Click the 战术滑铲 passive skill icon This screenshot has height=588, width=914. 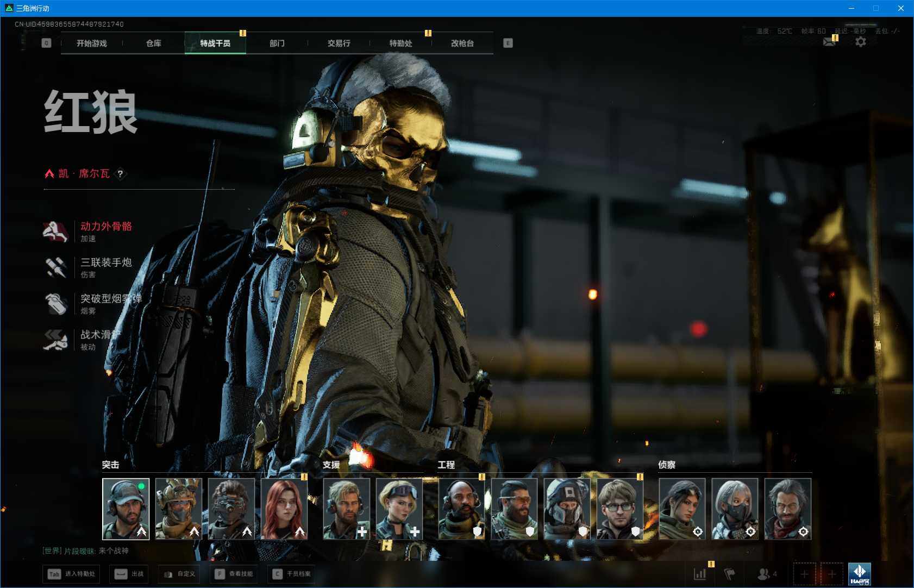pyautogui.click(x=55, y=340)
